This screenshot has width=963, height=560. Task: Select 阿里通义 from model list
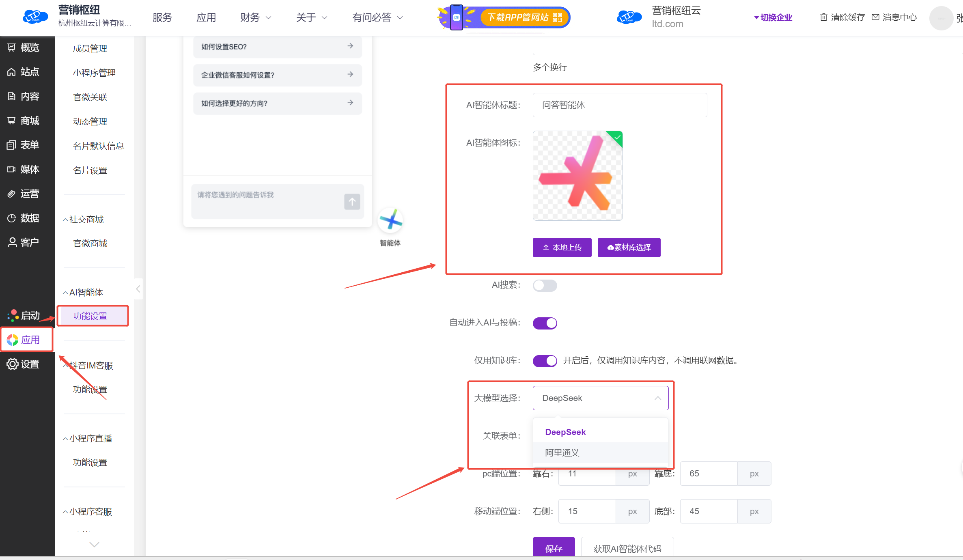[x=562, y=452]
